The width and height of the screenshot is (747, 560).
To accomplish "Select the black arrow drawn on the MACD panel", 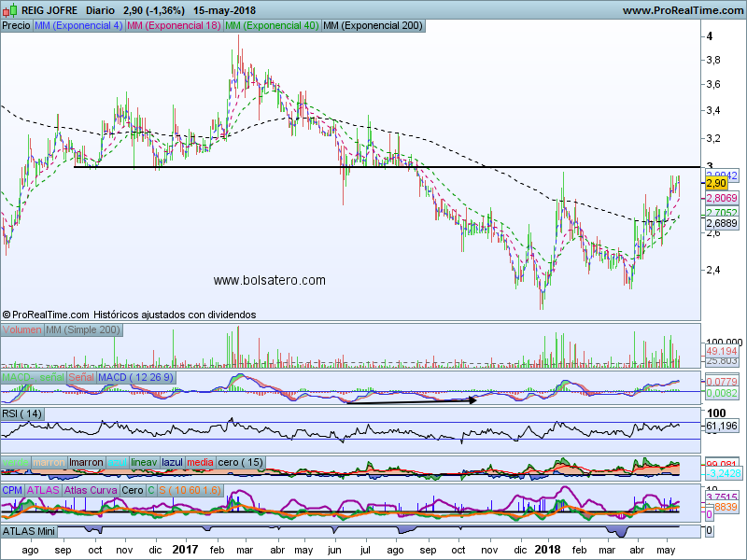I will coord(411,400).
